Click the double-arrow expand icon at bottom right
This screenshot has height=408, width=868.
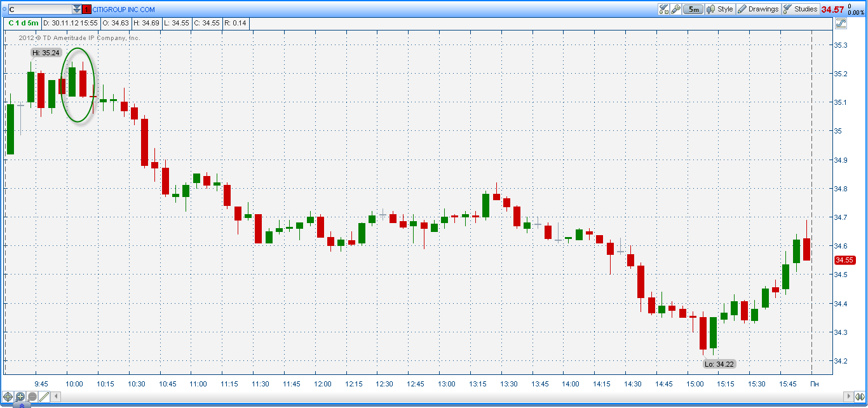[x=858, y=397]
